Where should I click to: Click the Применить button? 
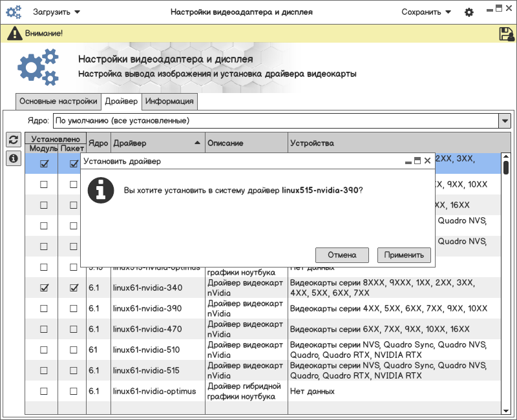click(404, 255)
